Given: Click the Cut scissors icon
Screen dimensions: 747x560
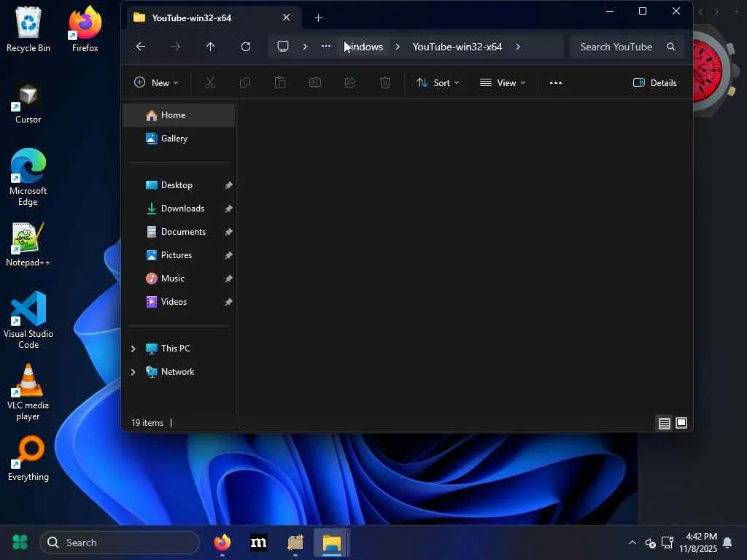Looking at the screenshot, I should coord(210,82).
